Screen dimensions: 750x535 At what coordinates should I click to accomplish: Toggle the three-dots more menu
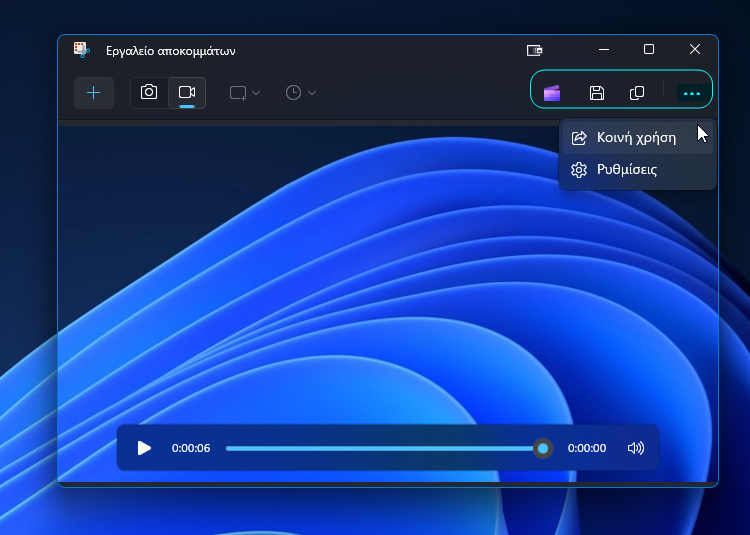coord(692,93)
